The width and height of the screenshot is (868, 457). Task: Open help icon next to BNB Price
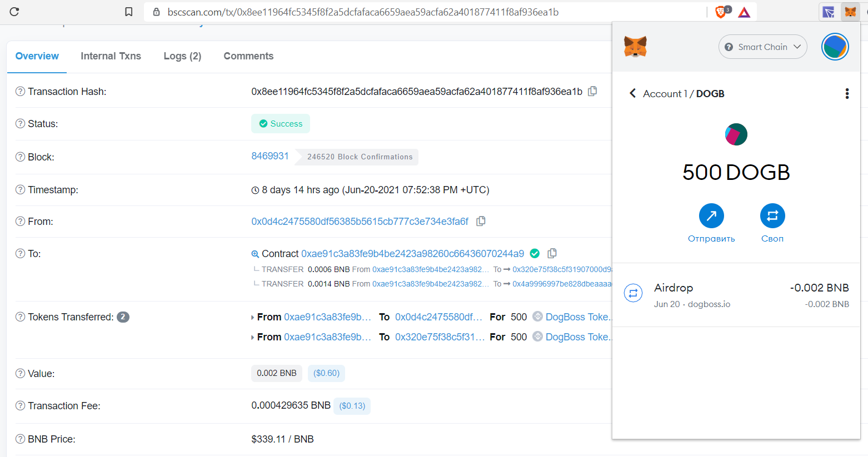click(20, 439)
